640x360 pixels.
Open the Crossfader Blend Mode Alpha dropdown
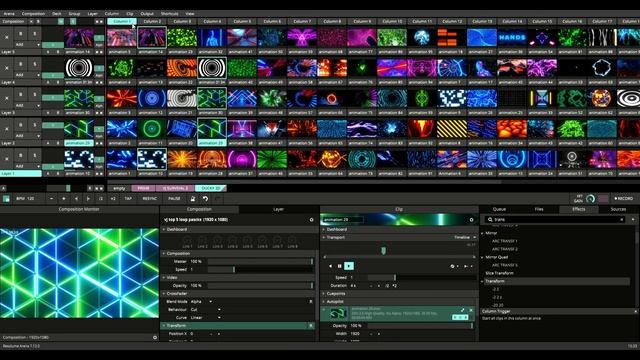202,302
